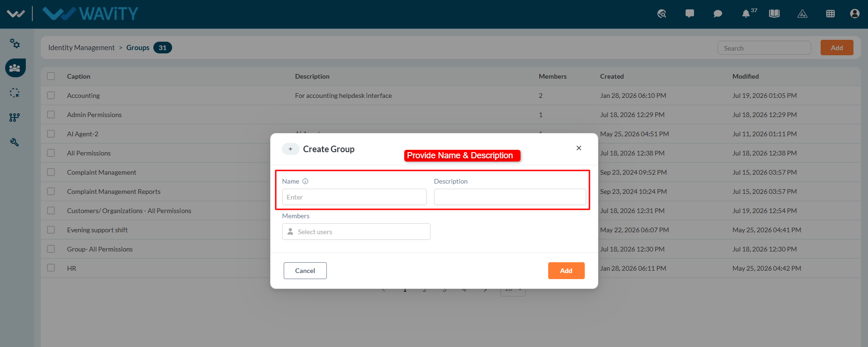Click the triangle alert icon in header
This screenshot has height=347, width=868.
802,14
